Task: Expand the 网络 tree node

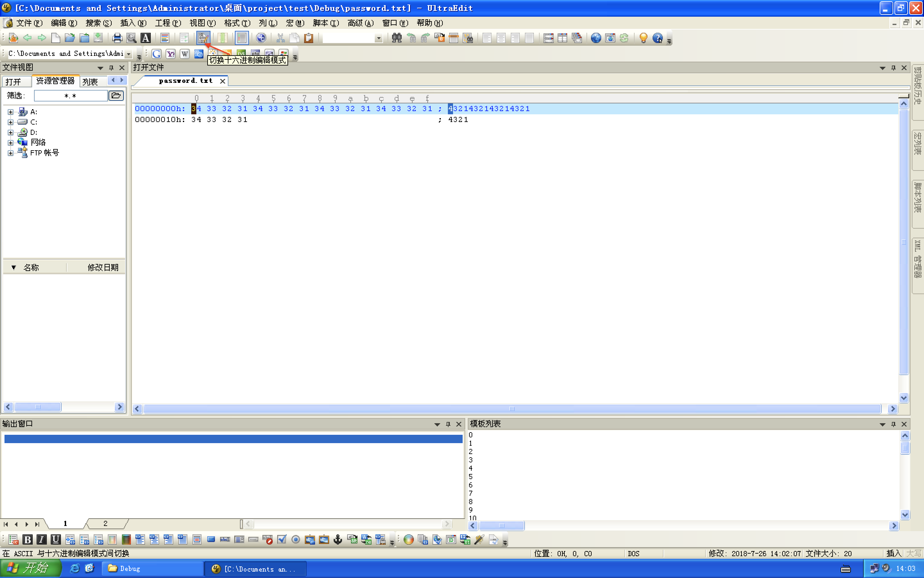Action: coord(11,143)
